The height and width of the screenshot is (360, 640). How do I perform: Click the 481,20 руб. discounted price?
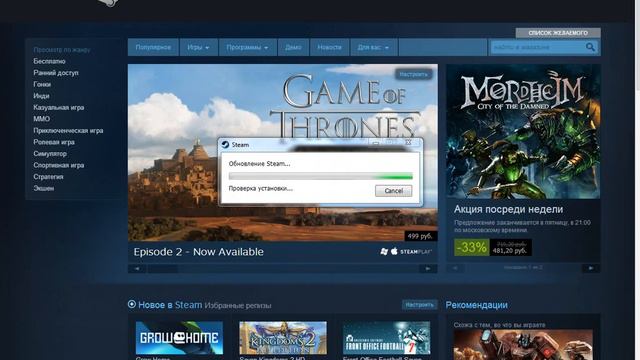(509, 251)
